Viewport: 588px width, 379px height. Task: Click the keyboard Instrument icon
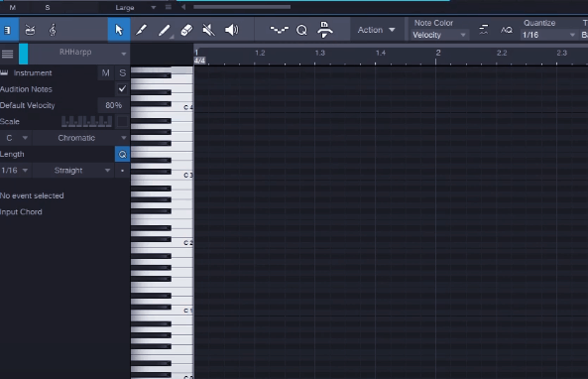point(4,72)
